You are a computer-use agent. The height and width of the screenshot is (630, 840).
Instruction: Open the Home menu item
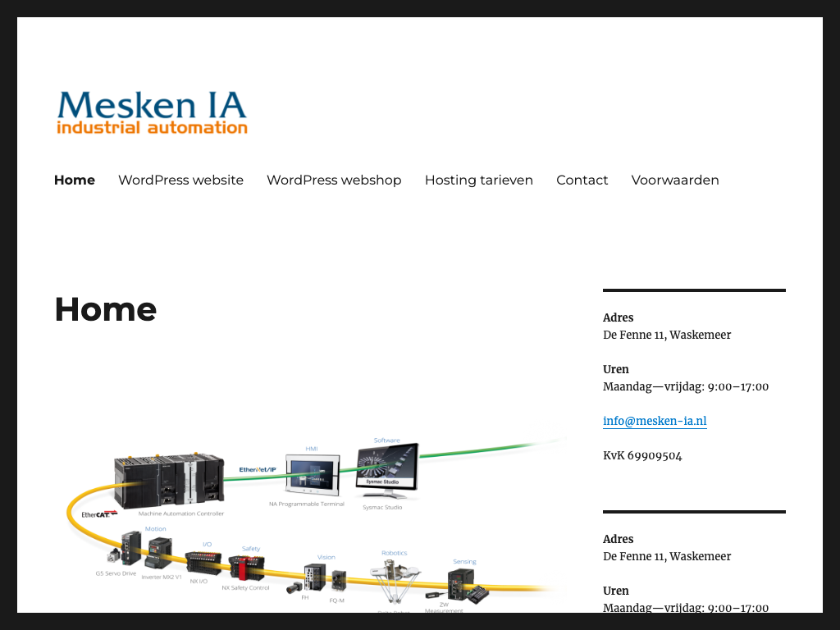click(75, 180)
